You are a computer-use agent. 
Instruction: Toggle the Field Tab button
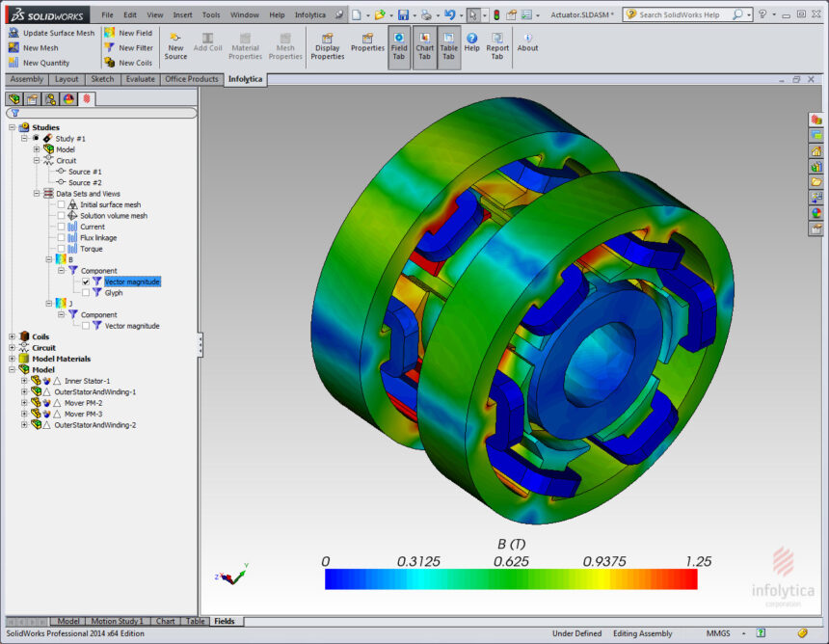(399, 46)
